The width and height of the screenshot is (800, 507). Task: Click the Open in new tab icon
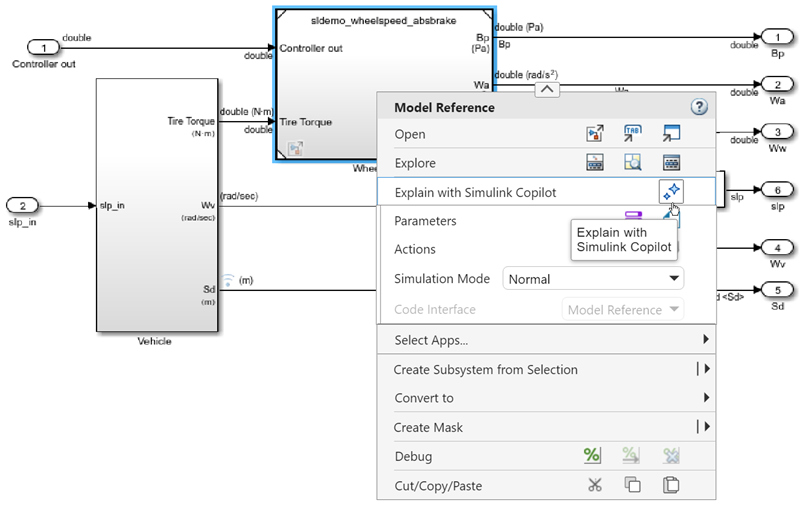pyautogui.click(x=632, y=134)
